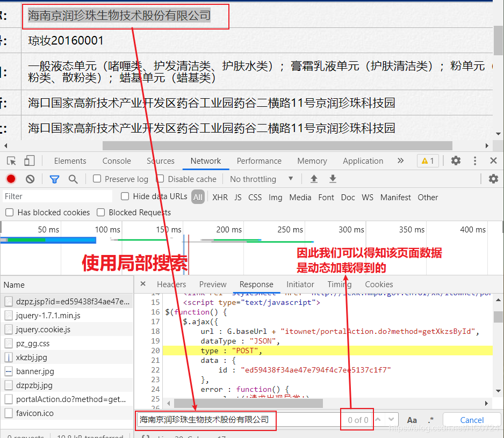Select the All filter type

coord(198,197)
